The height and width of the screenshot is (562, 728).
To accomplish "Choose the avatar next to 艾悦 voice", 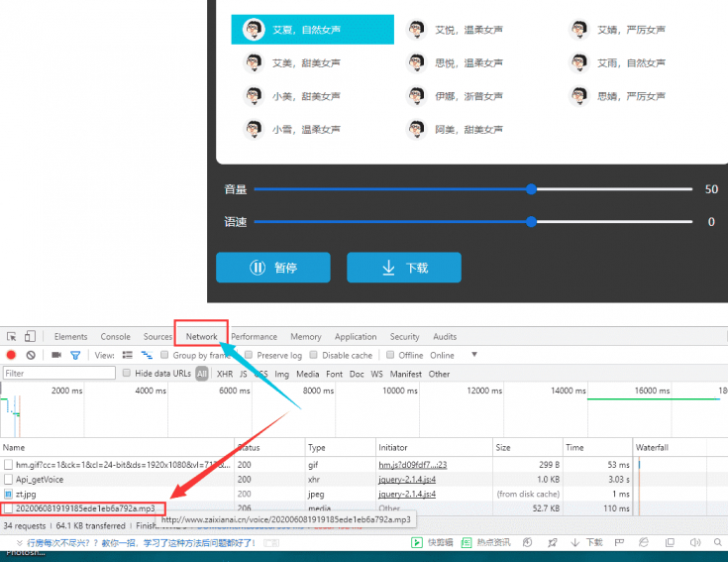I will point(416,30).
